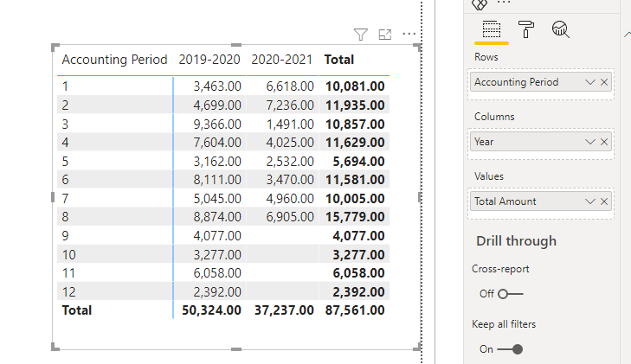
Task: Turn off the Keep all filters switch
Action: pyautogui.click(x=511, y=349)
